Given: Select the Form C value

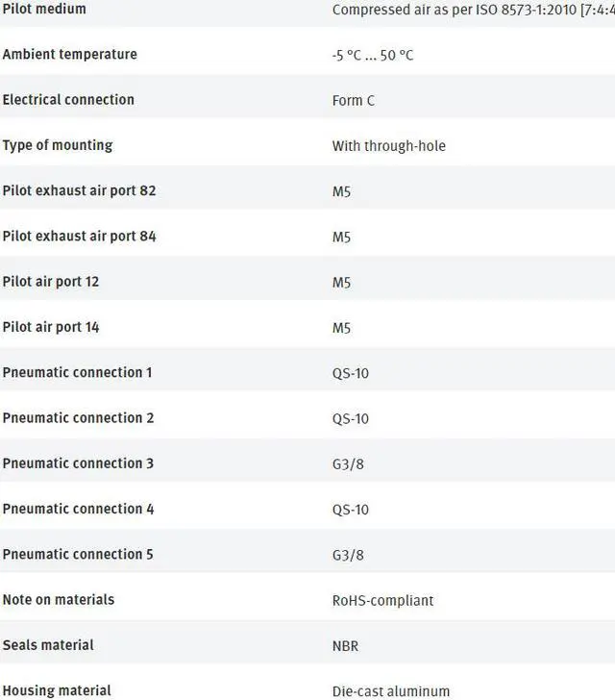Looking at the screenshot, I should (x=353, y=100).
